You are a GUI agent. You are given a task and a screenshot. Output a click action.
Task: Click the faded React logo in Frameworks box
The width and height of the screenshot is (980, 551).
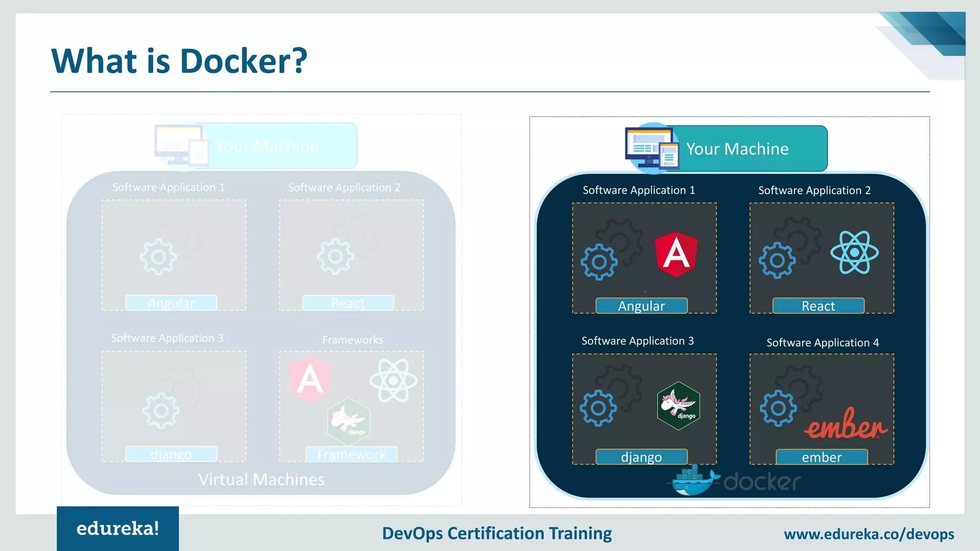[393, 381]
